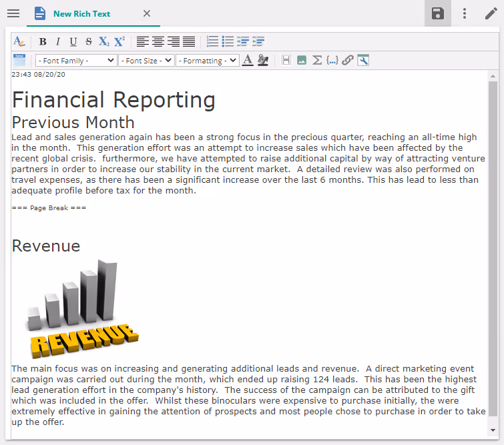Open the Font Family dropdown
The image size is (504, 445).
(76, 61)
